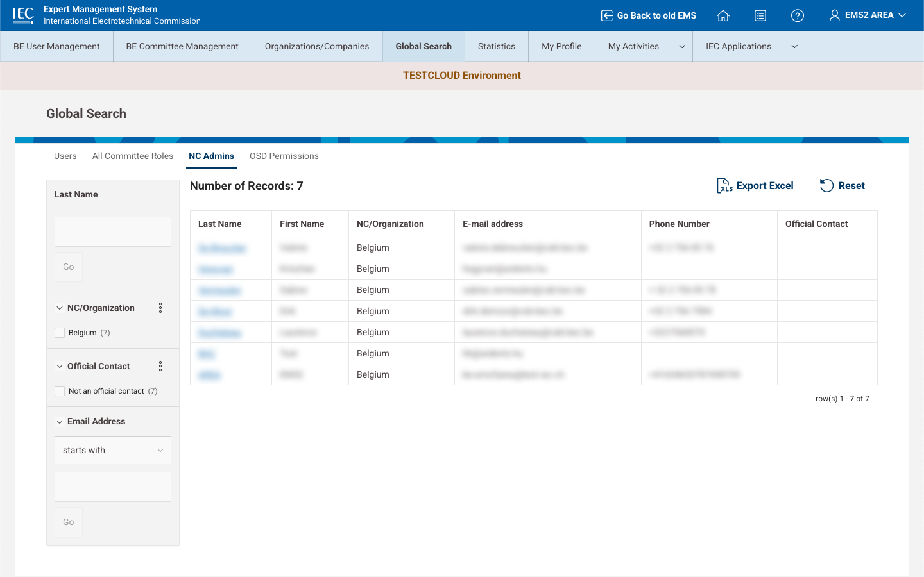The height and width of the screenshot is (577, 924).
Task: Check the Belgium filter checkbox
Action: point(60,332)
